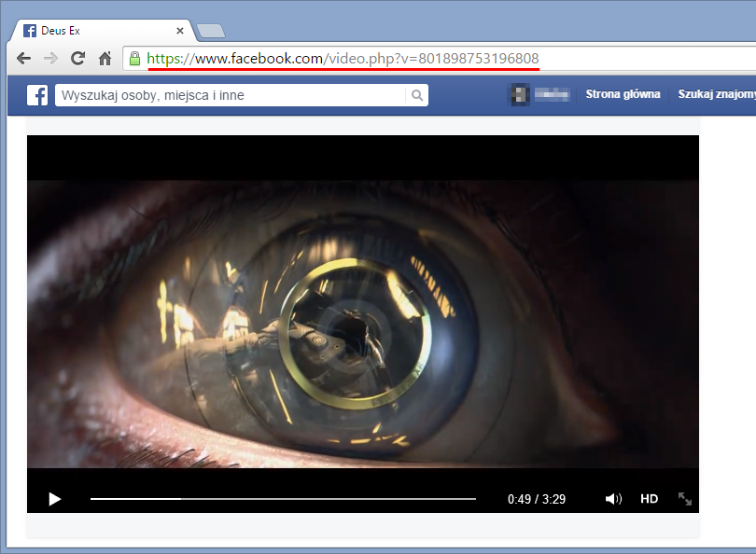
Task: Click the browser forward arrow
Action: click(x=50, y=59)
